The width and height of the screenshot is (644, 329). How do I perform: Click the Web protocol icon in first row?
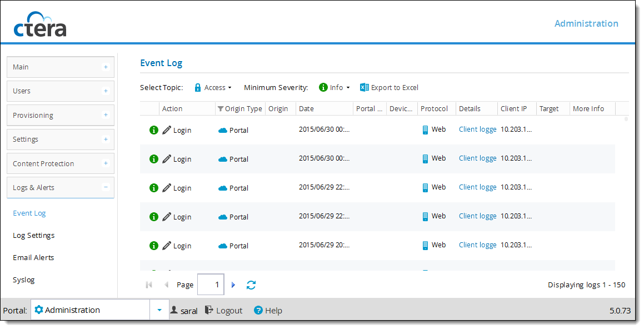(425, 130)
